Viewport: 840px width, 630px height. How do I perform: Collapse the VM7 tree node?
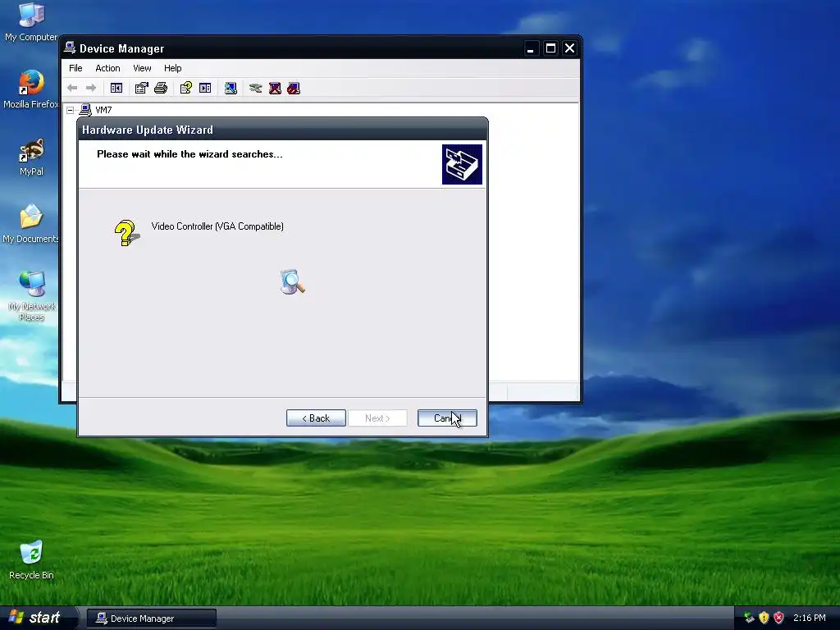click(71, 111)
